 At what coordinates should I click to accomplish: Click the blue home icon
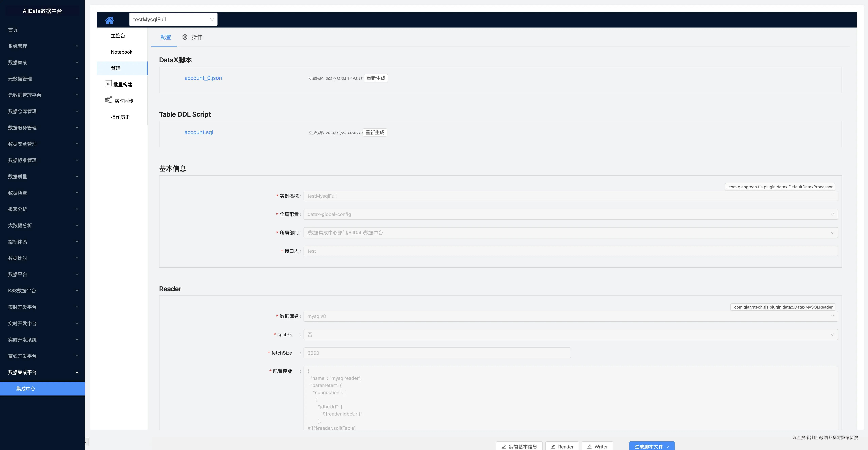point(109,20)
